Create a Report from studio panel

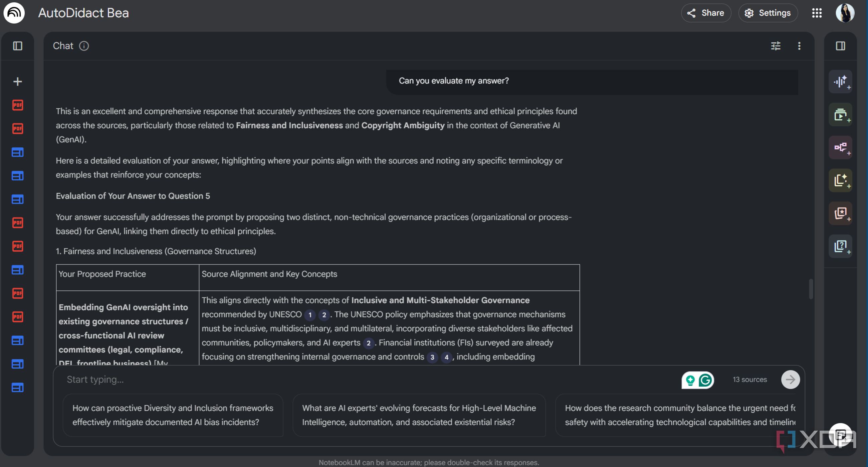840,180
